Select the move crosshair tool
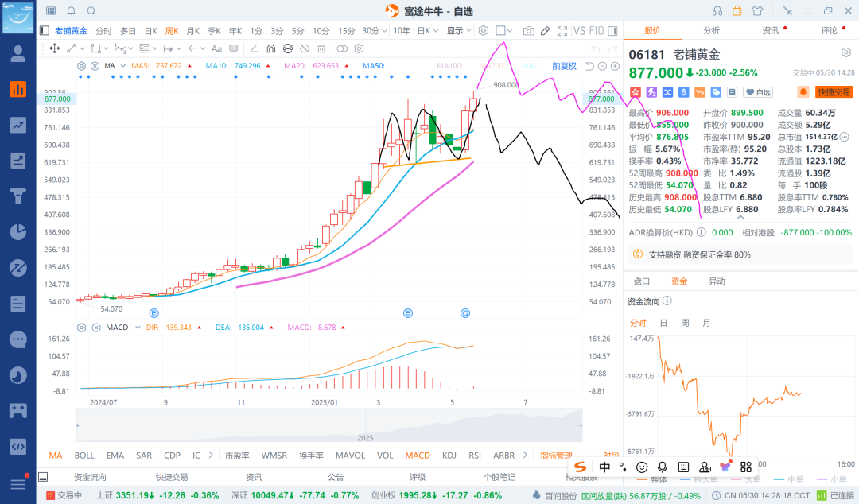The width and height of the screenshot is (859, 504). [55, 48]
